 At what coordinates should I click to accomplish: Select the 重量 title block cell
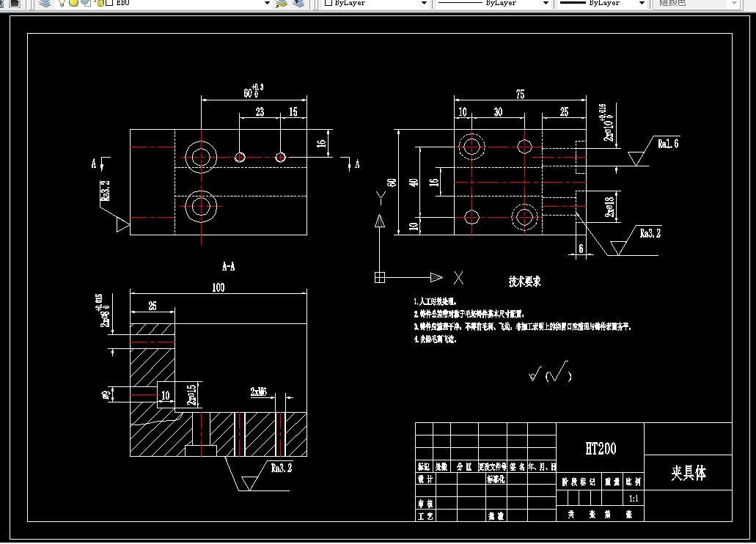click(x=612, y=481)
